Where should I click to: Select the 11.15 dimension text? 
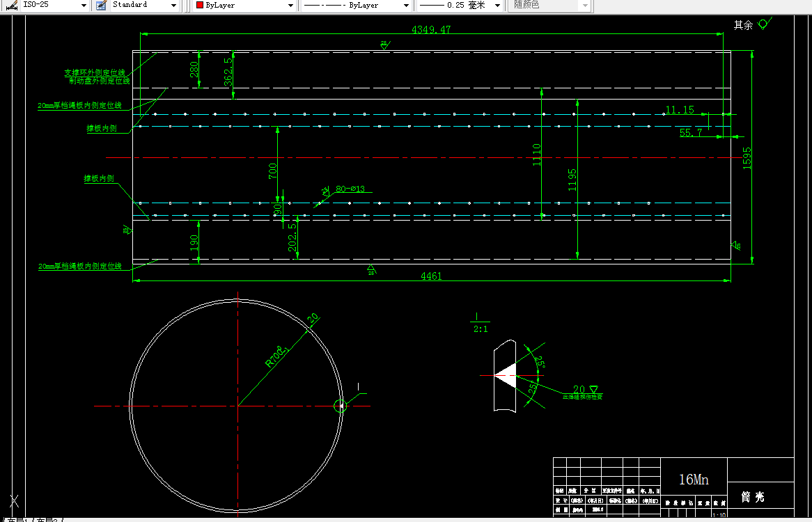(x=680, y=110)
